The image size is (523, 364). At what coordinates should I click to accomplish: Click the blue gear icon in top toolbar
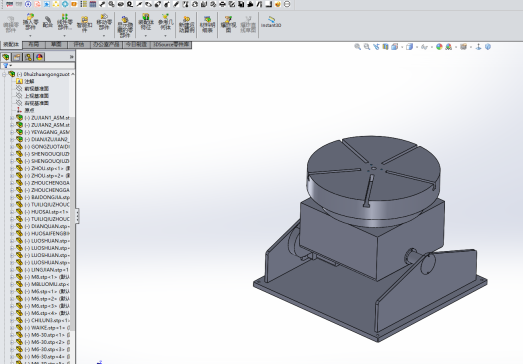[x=65, y=4]
